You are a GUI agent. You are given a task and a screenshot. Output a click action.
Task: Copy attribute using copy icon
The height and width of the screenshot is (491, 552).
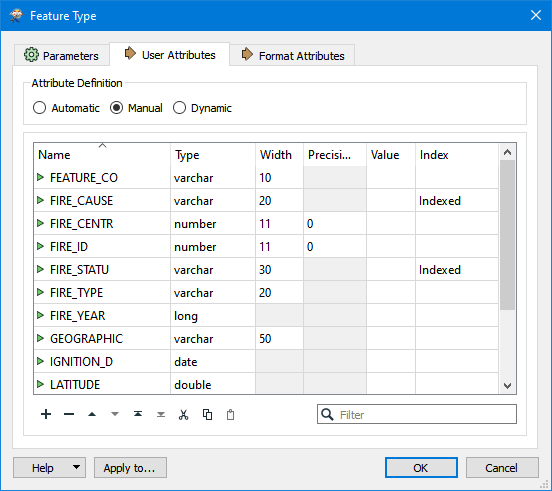(207, 415)
